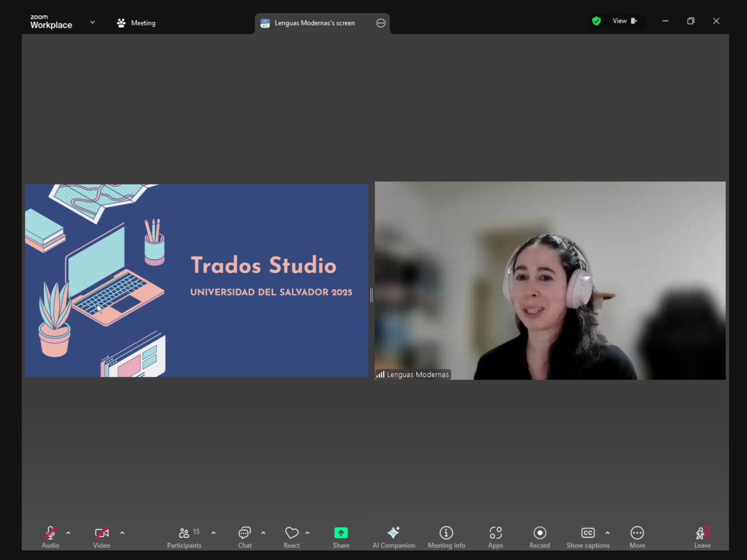
Task: Click the green encryption shield icon
Action: (596, 21)
